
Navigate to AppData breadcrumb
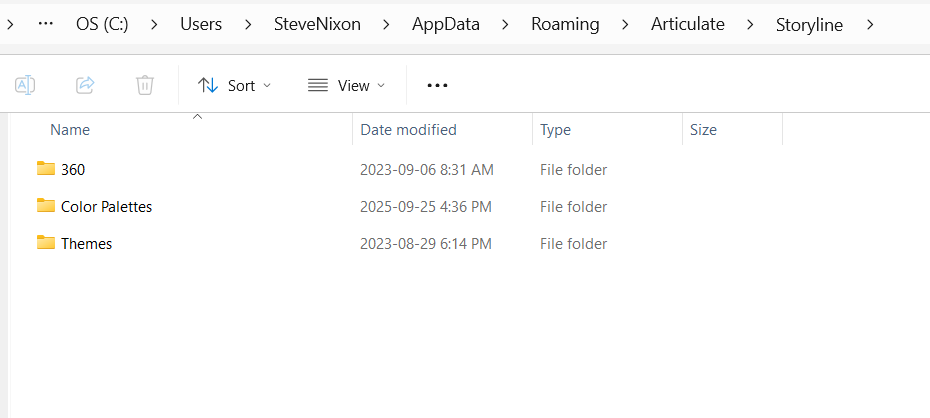[445, 24]
